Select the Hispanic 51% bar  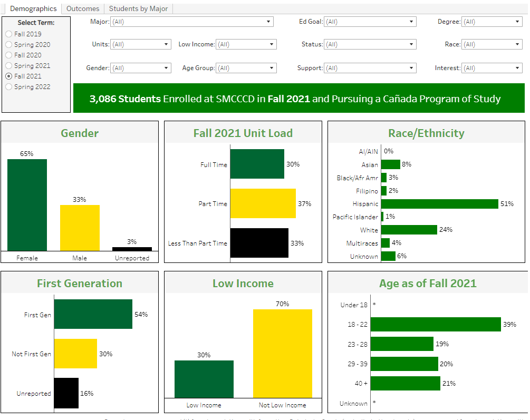coord(440,204)
